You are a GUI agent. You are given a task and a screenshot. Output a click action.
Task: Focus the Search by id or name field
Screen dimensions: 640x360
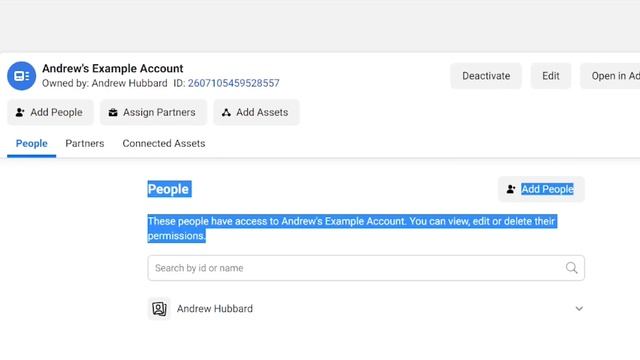[366, 268]
